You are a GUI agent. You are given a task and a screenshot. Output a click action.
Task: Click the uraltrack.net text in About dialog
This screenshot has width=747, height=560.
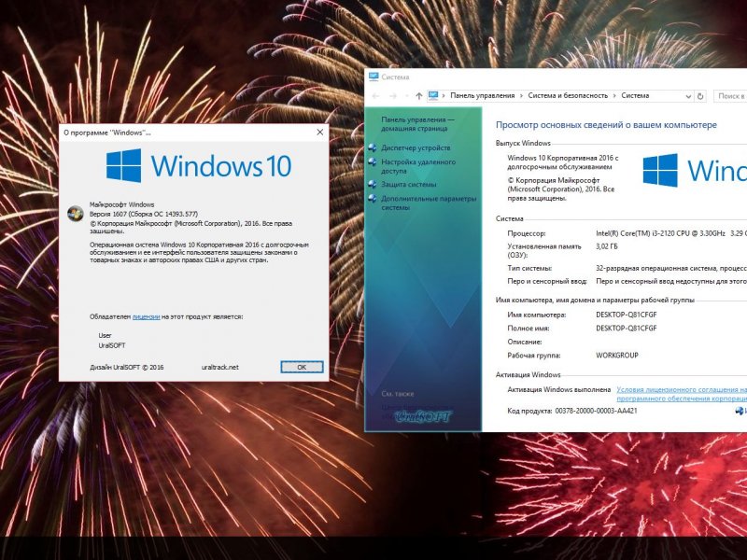(220, 367)
